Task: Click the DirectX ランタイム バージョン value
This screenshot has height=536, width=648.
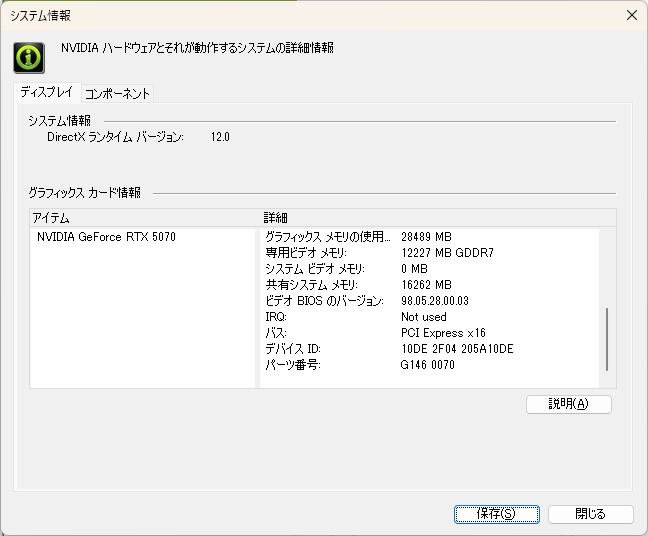Action: click(220, 137)
